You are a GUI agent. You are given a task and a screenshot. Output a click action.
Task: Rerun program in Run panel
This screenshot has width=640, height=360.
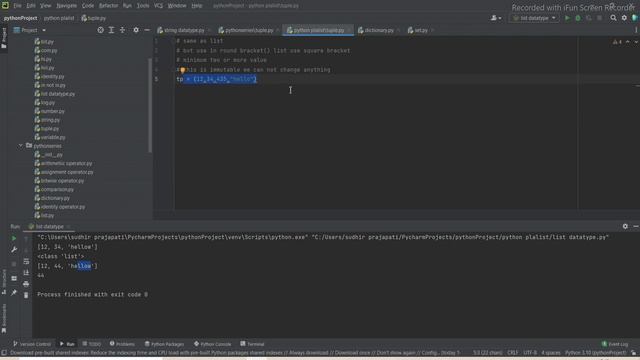[x=14, y=238]
